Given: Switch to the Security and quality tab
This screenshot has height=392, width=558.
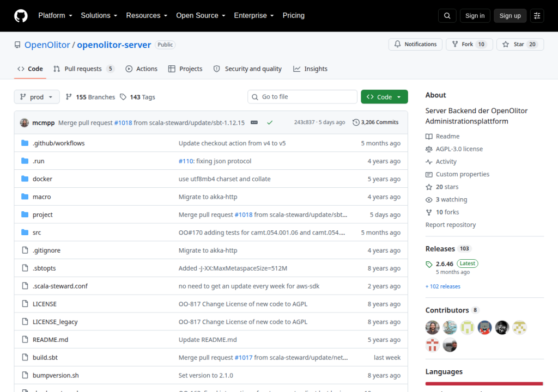Looking at the screenshot, I should pos(248,69).
